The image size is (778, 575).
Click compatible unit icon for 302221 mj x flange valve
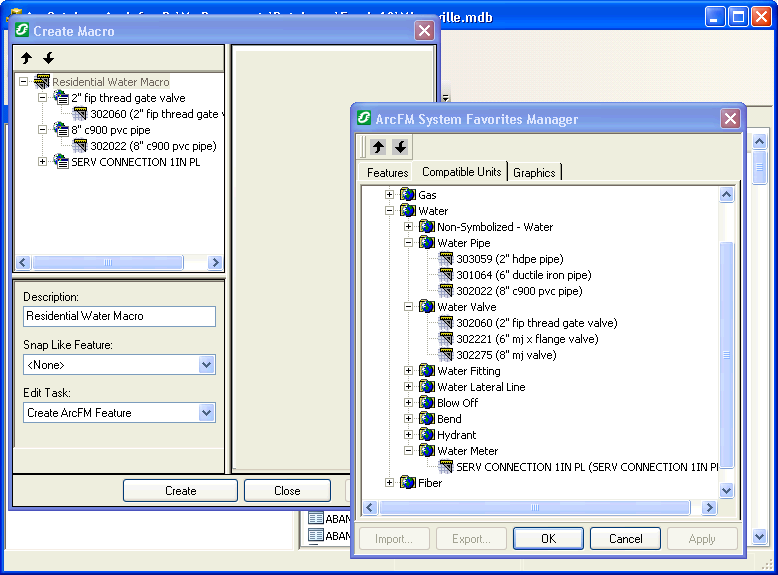(446, 338)
